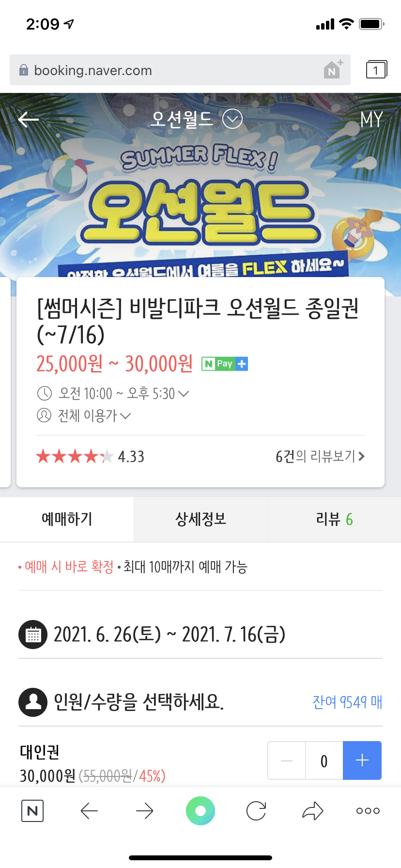Open the three-dot more menu

coord(368,810)
